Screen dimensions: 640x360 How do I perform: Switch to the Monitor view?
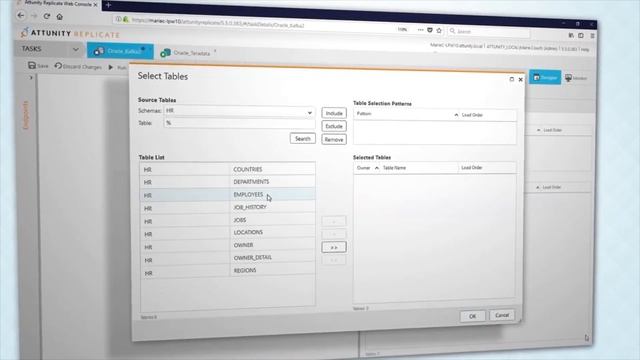click(x=576, y=78)
